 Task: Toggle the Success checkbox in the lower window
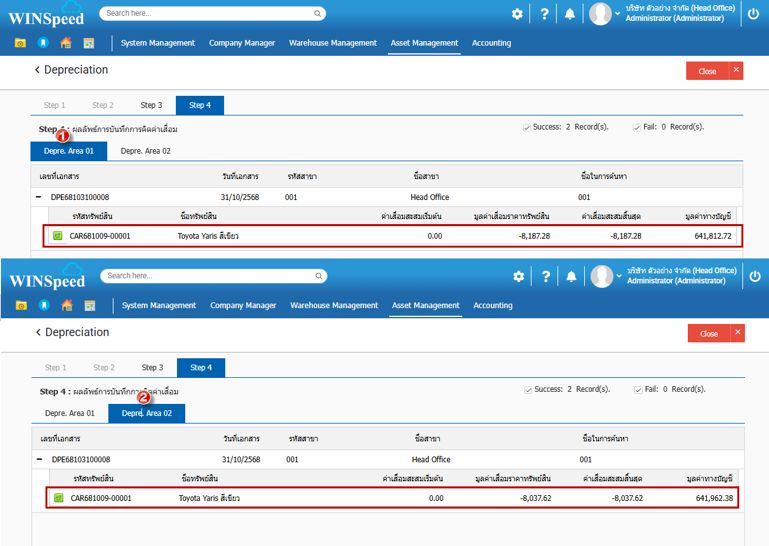528,389
